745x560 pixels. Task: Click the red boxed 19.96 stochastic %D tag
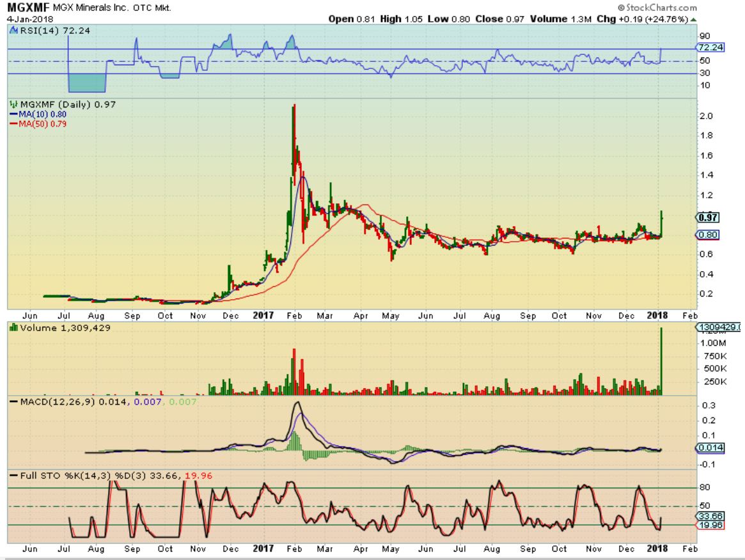click(711, 525)
